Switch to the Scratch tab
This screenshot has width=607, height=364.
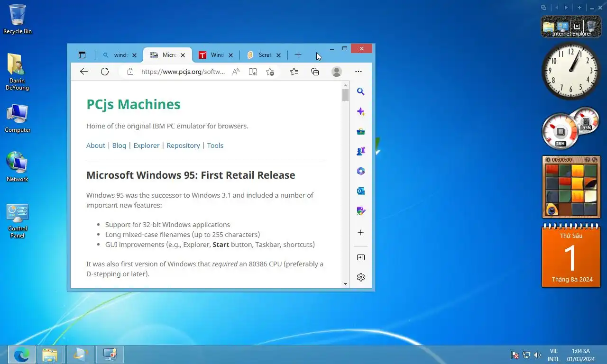(264, 55)
